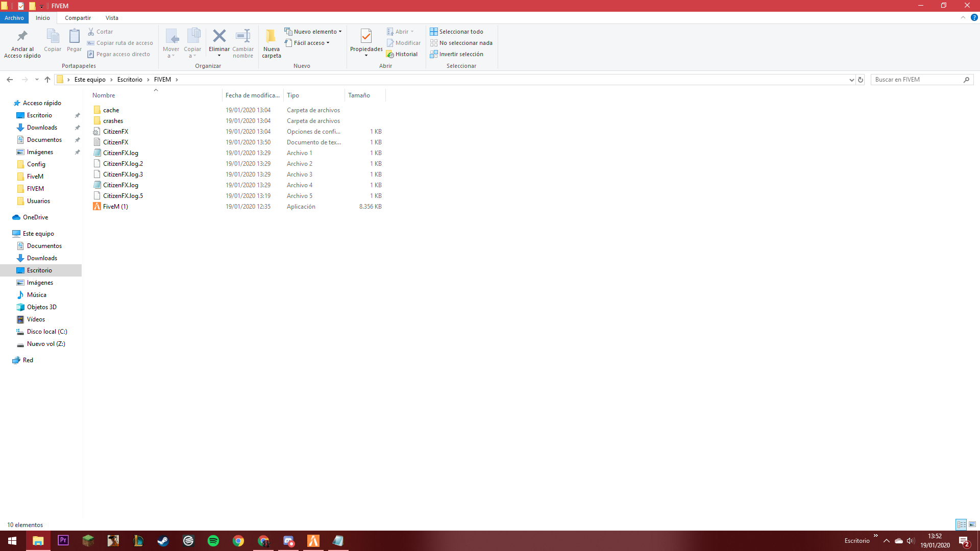Image resolution: width=980 pixels, height=551 pixels.
Task: Open the Windows Start menu
Action: pos(12,541)
